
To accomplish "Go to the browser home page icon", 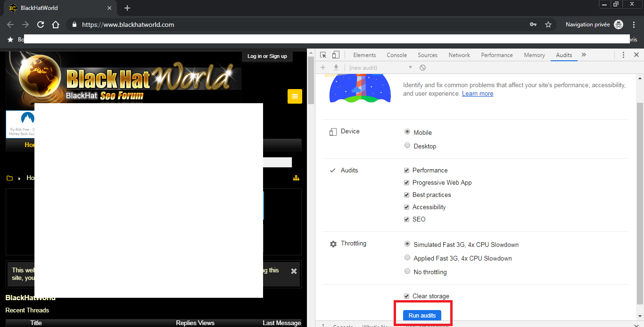I will point(56,25).
